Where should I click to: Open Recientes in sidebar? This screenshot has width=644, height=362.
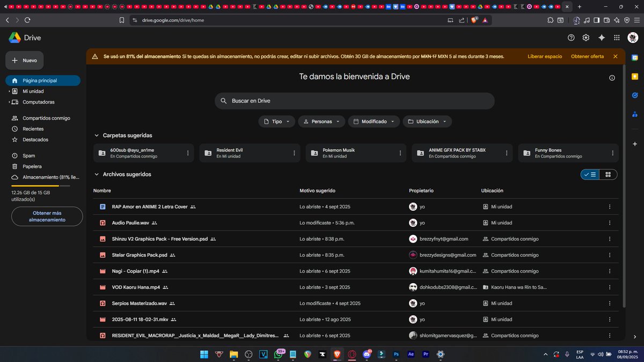pyautogui.click(x=43, y=129)
